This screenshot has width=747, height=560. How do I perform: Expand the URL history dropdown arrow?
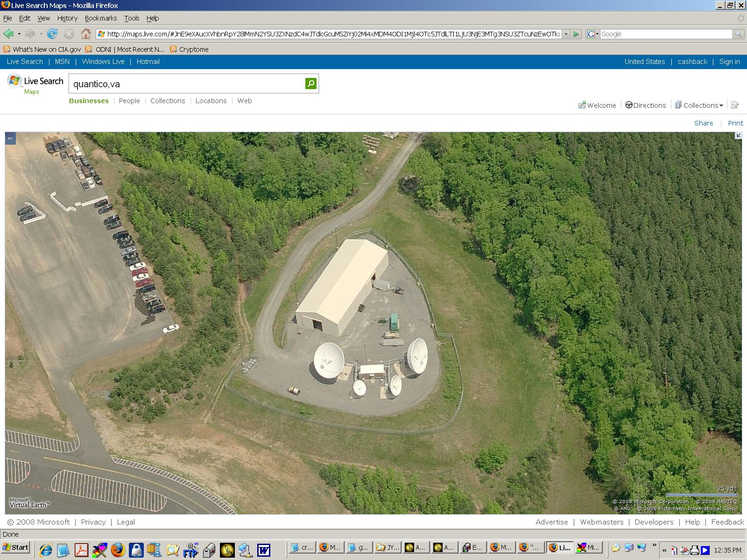point(566,34)
